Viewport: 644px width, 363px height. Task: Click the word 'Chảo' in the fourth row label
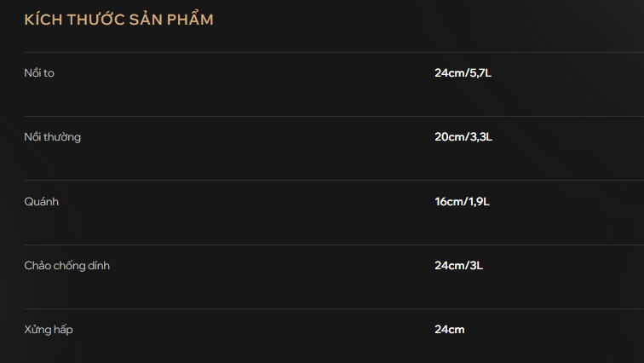(37, 266)
